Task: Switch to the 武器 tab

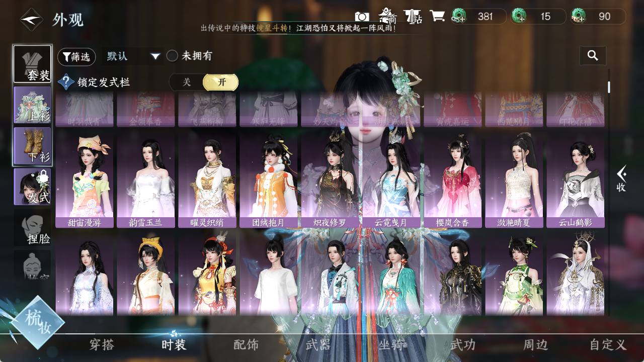Action: [318, 344]
